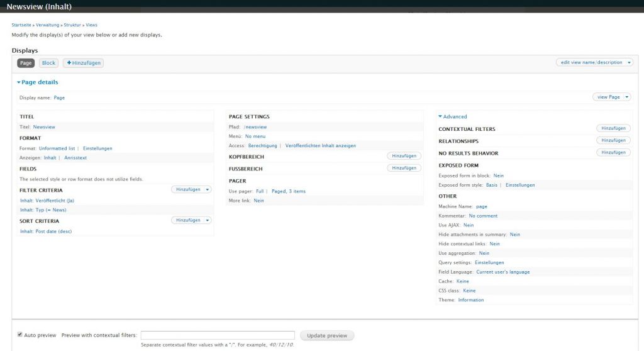Collapse the Page details section
This screenshot has width=644, height=351.
click(38, 82)
